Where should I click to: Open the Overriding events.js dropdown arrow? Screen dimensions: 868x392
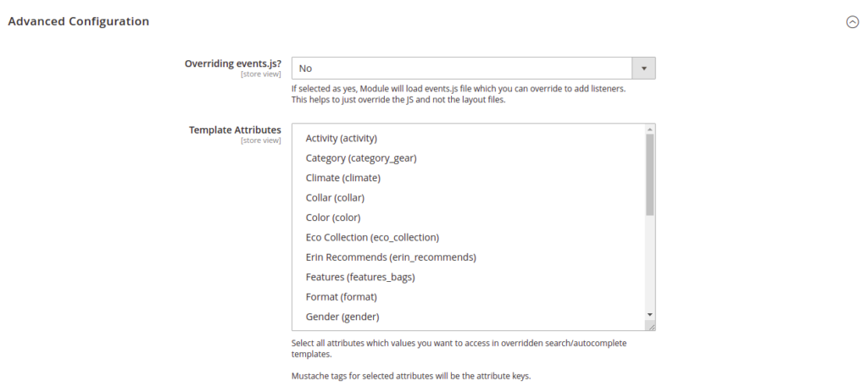coord(644,68)
